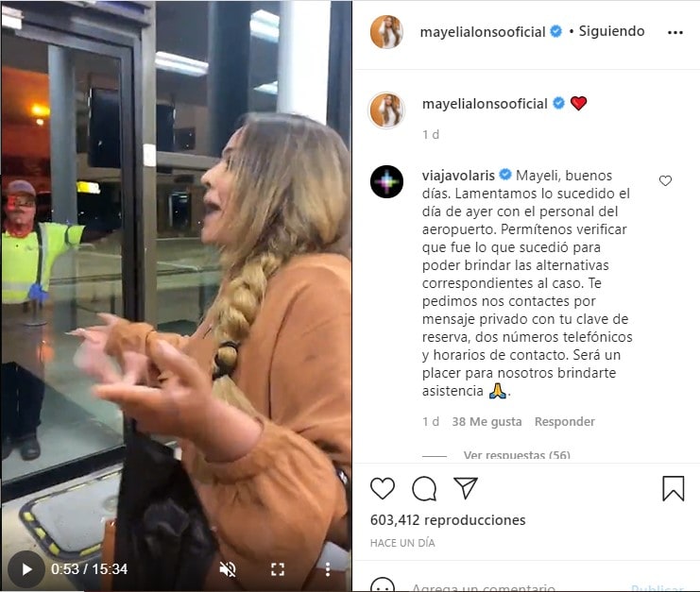Open video player more options

[328, 569]
